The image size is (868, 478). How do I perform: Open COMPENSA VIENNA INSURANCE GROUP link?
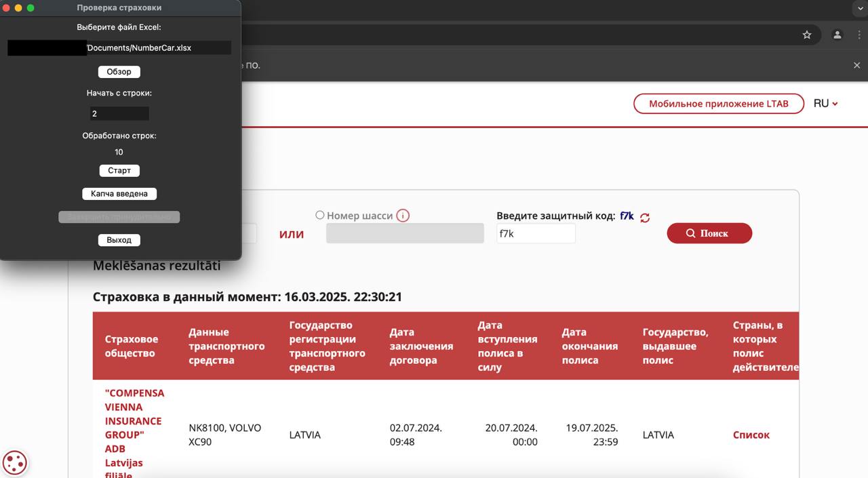click(134, 434)
